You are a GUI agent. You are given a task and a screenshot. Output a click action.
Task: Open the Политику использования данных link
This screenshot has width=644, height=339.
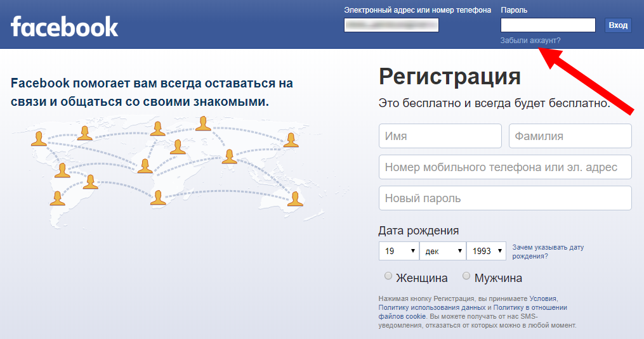(432, 307)
